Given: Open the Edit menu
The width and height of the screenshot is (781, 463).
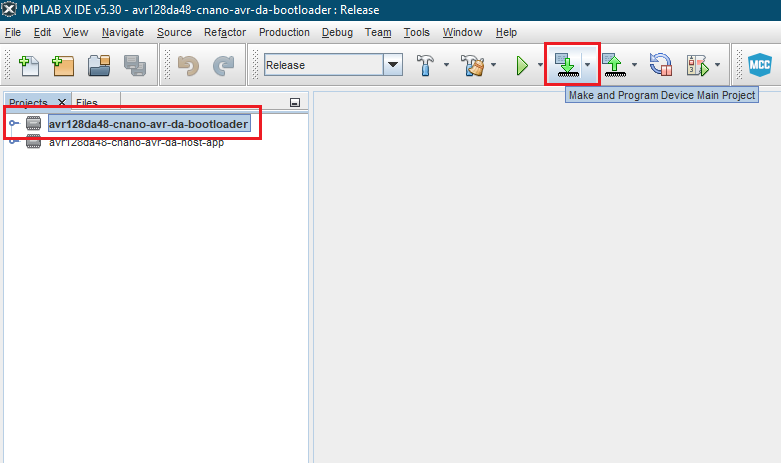Looking at the screenshot, I should point(42,32).
